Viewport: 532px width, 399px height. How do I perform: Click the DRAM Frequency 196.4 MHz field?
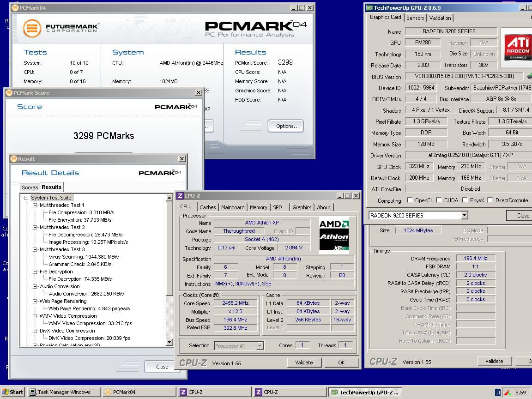[475, 258]
